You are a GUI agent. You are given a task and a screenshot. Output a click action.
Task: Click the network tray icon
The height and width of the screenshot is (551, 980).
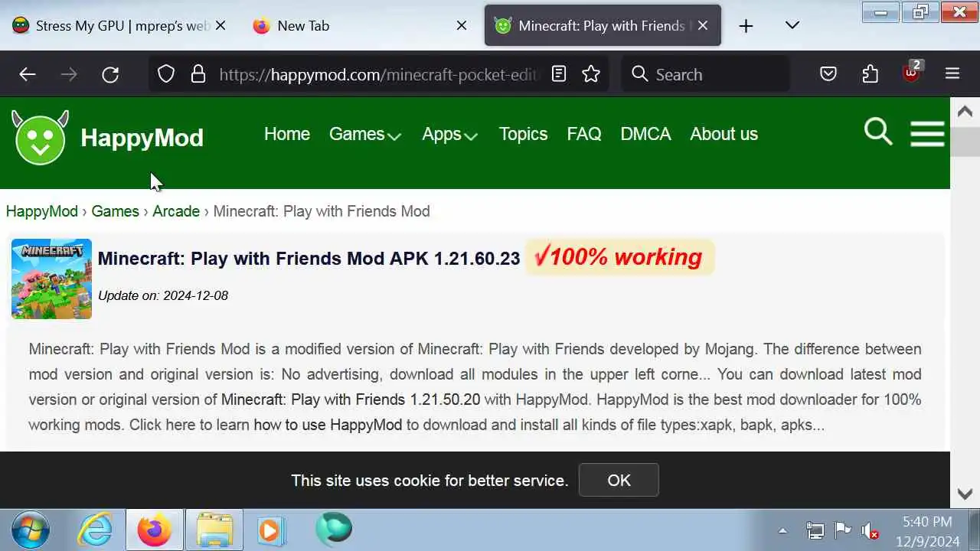coord(815,530)
